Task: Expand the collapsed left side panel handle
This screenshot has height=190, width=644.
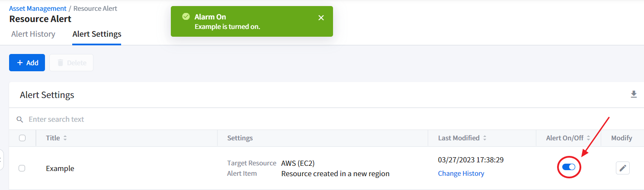Action: tap(2, 159)
